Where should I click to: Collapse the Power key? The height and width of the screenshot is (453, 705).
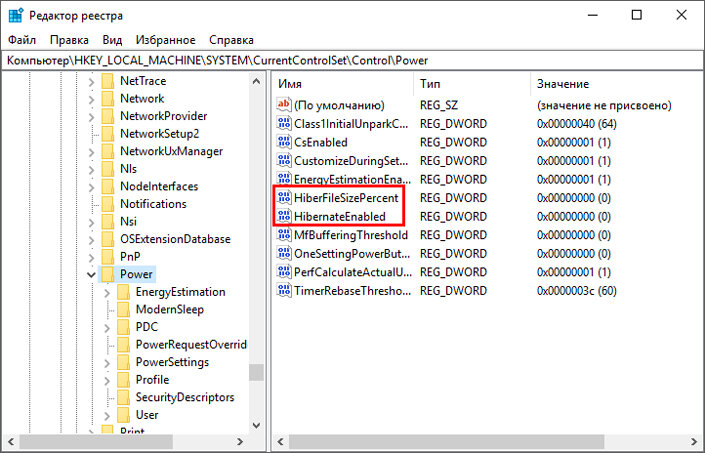[91, 275]
